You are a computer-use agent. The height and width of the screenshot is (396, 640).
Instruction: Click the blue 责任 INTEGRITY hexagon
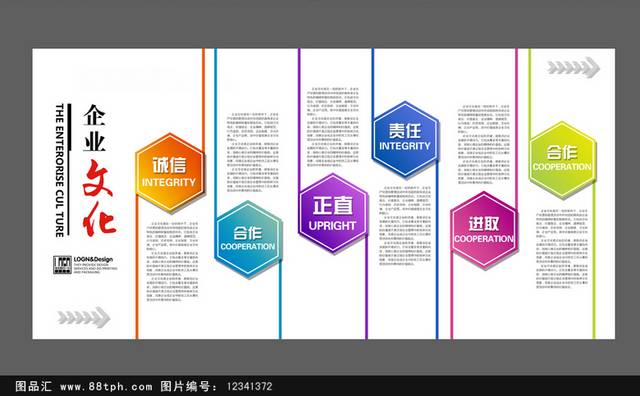pos(405,140)
